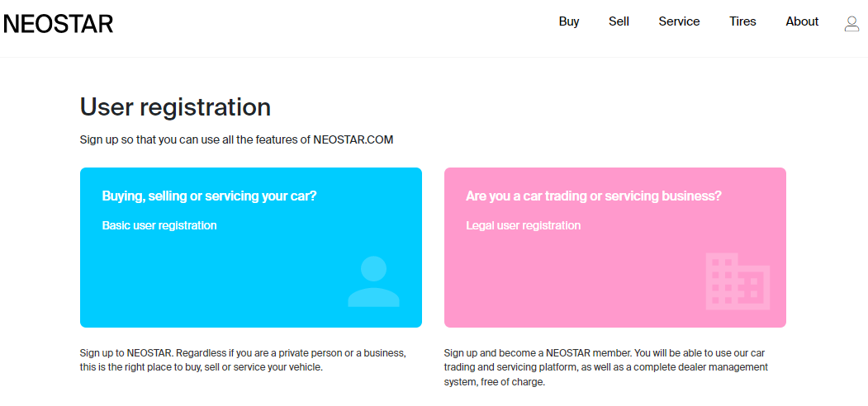This screenshot has height=406, width=868.
Task: Click the NEOSTAR logo
Action: coord(58,24)
